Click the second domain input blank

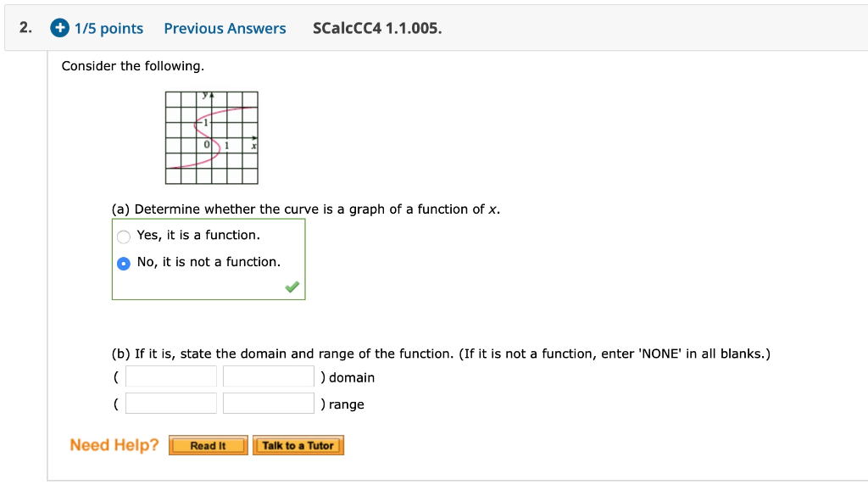click(268, 376)
